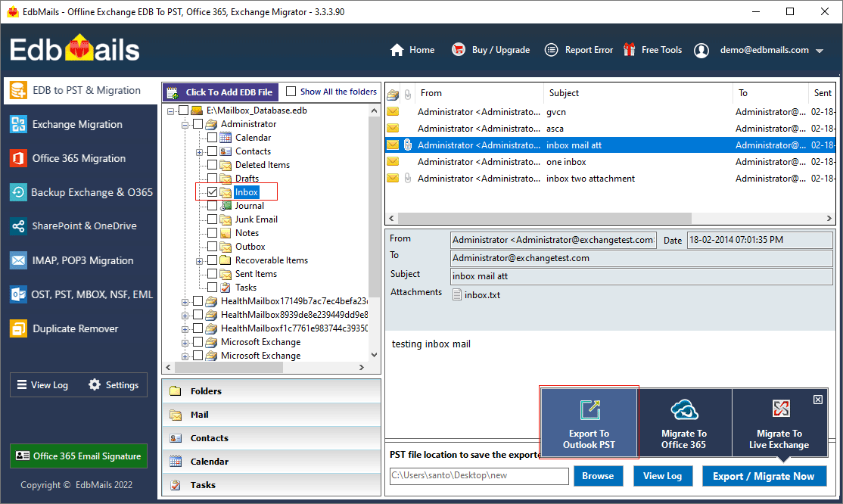Viewport: 843px width, 504px height.
Task: Collapse the E:\Mailbox_Database.edb root node
Action: click(170, 111)
